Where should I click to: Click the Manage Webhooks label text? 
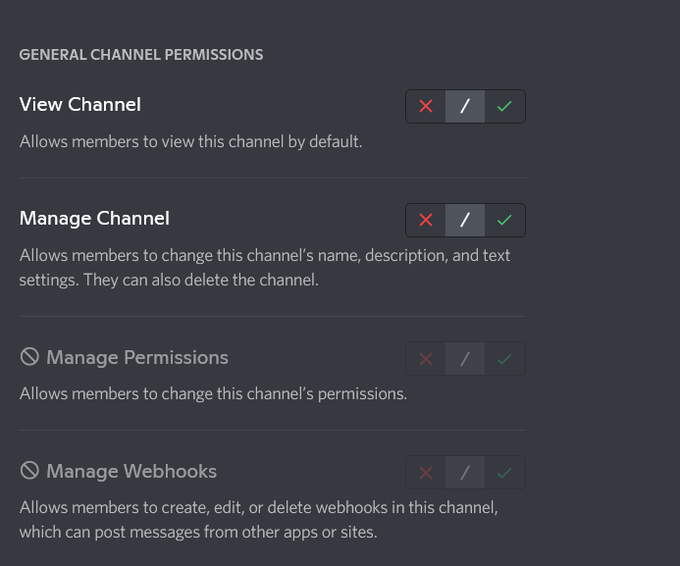tap(131, 471)
